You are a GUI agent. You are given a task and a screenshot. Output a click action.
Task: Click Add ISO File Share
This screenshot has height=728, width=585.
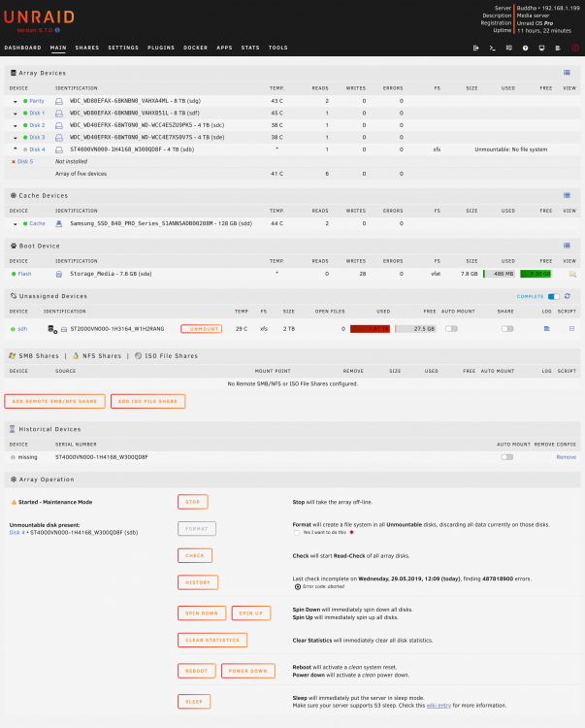point(148,401)
